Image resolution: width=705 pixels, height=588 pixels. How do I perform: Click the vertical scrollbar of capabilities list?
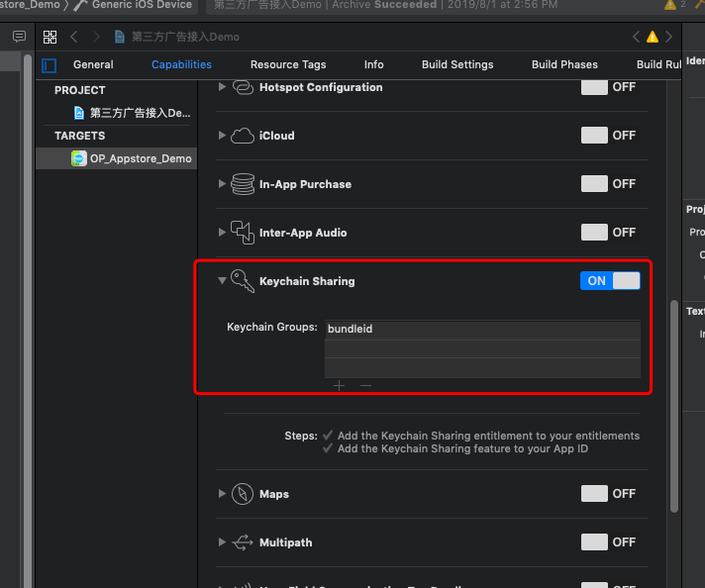675,406
